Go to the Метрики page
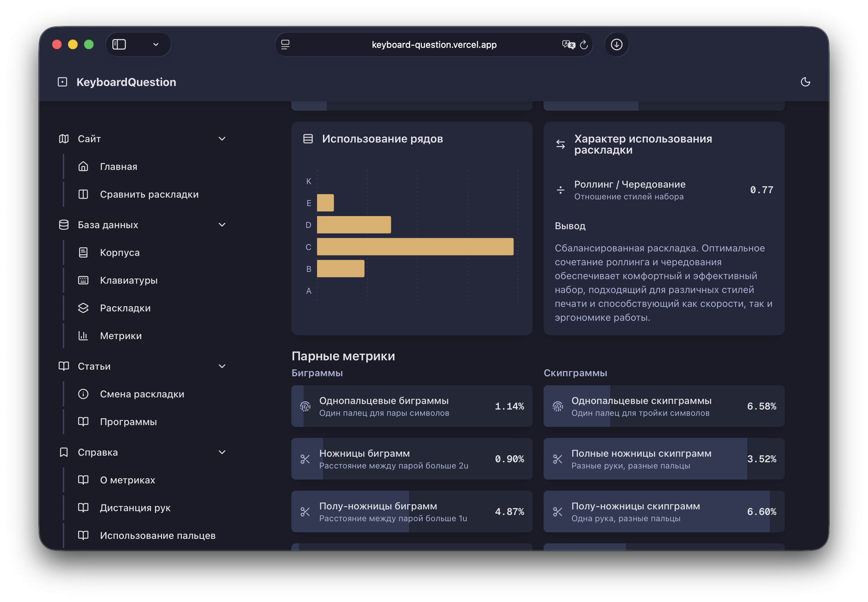Viewport: 868px width, 602px height. (x=121, y=336)
